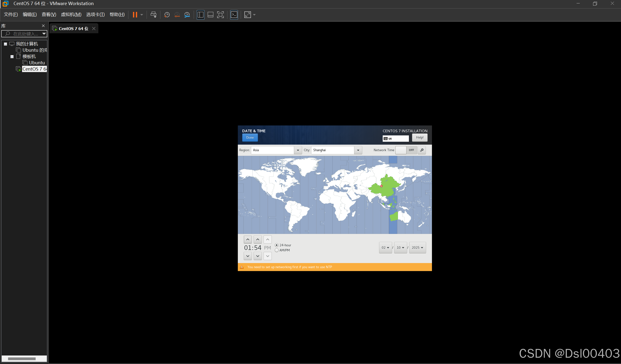The image size is (621, 364).
Task: Open the 查看(V) menu
Action: (49, 15)
